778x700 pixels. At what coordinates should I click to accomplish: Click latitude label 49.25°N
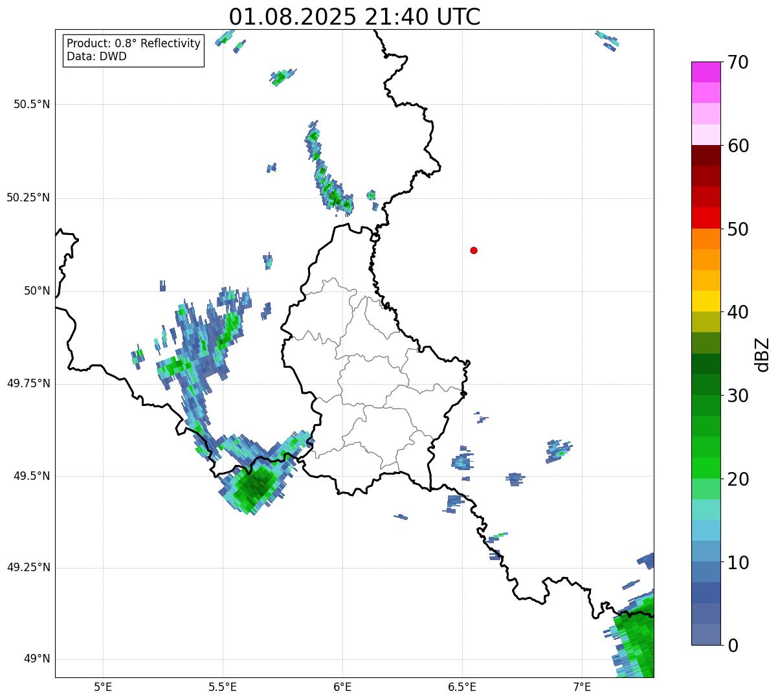tap(28, 567)
